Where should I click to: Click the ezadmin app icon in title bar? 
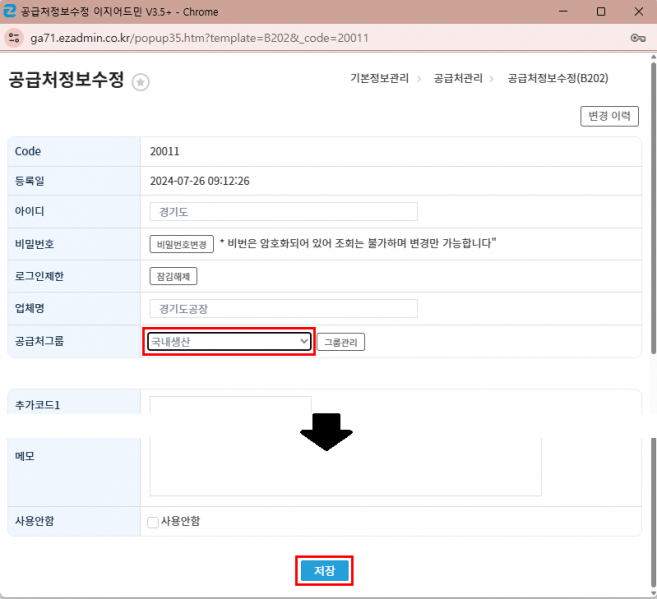point(12,11)
